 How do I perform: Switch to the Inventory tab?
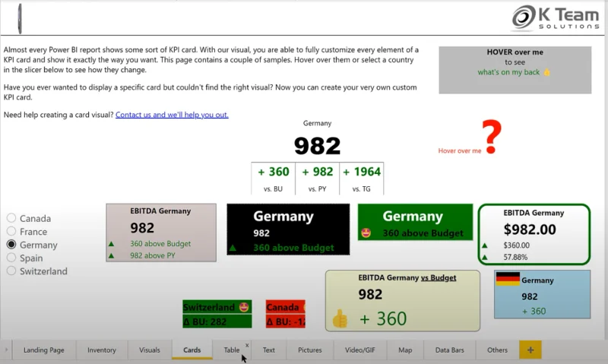tap(102, 350)
